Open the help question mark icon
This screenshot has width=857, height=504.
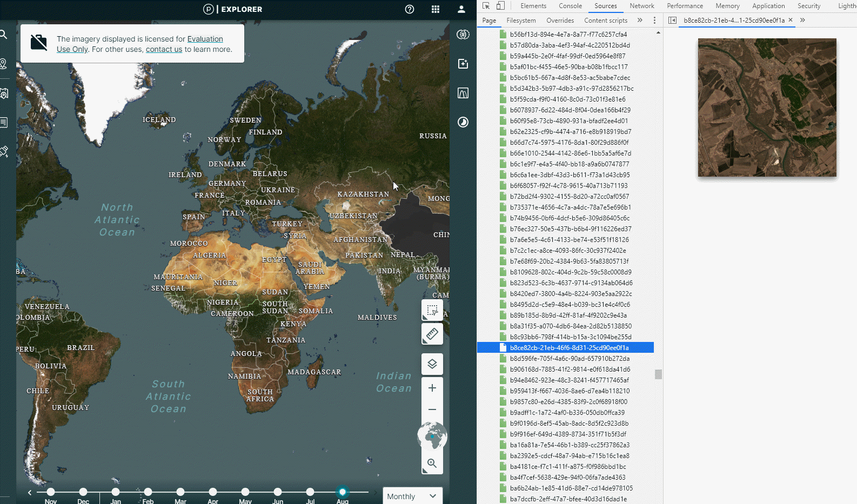click(410, 9)
